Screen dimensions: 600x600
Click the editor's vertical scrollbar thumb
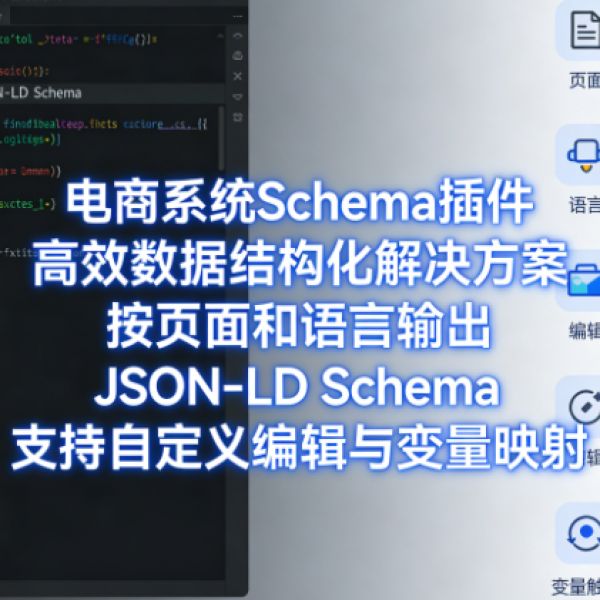[x=221, y=138]
